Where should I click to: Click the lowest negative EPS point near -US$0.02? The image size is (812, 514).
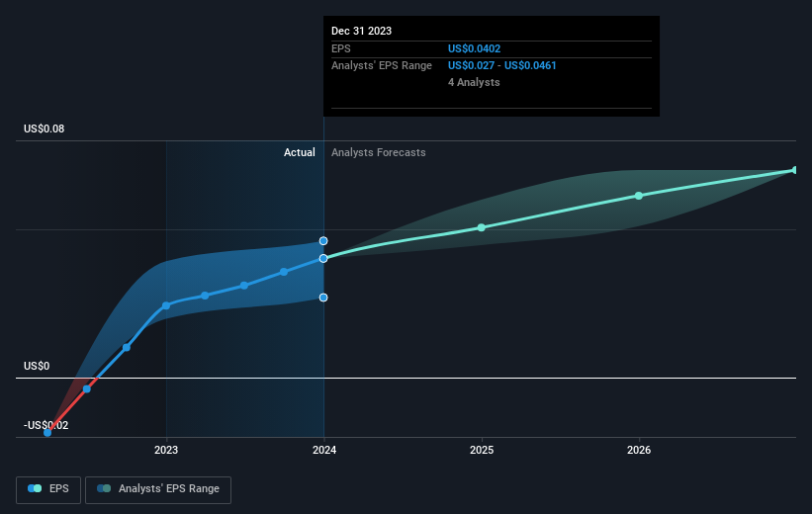tap(47, 433)
